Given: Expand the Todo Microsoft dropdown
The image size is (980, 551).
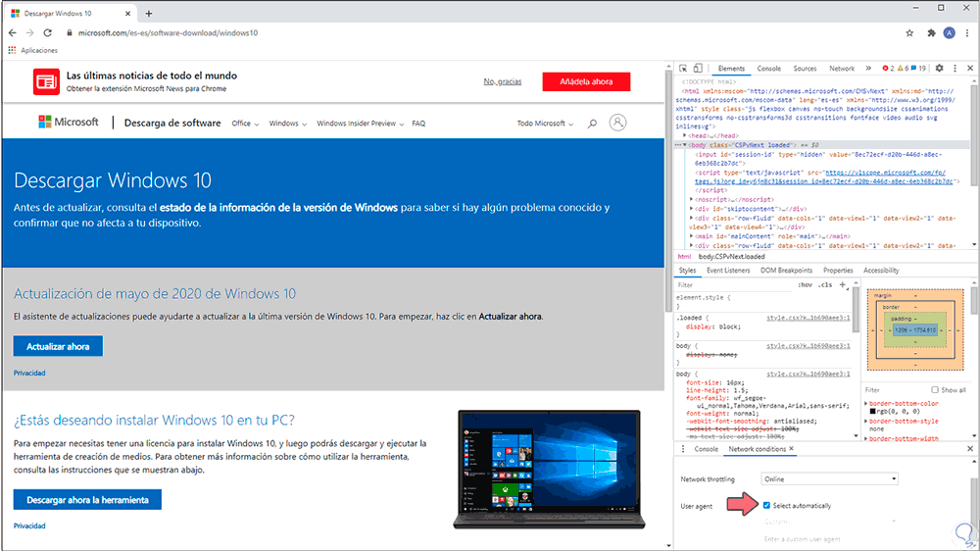Looking at the screenshot, I should [545, 124].
